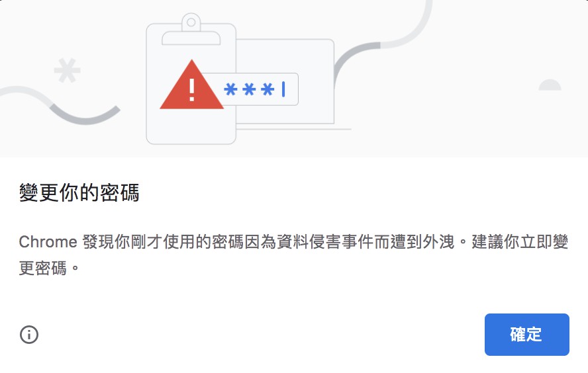Click the text 建議你立即變 in the message
588x373 pixels.
pyautogui.click(x=520, y=242)
